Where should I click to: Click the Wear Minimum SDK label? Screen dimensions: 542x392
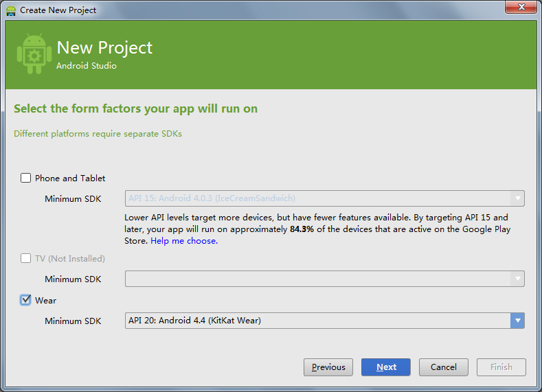tap(73, 321)
